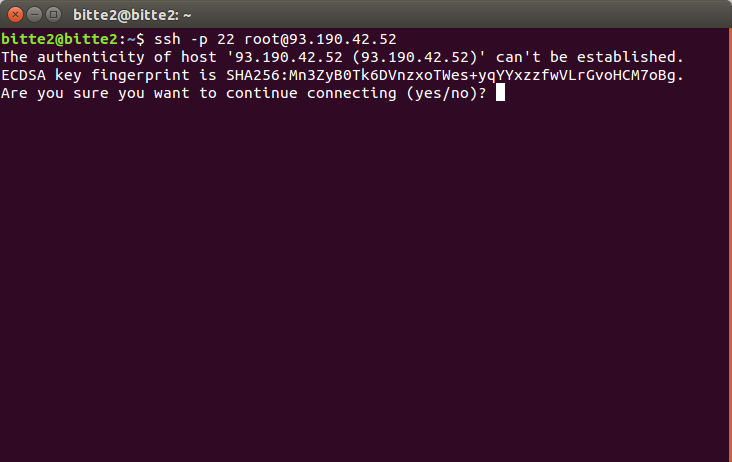The width and height of the screenshot is (732, 462).
Task: Click the -p flag in the command
Action: [x=199, y=40]
